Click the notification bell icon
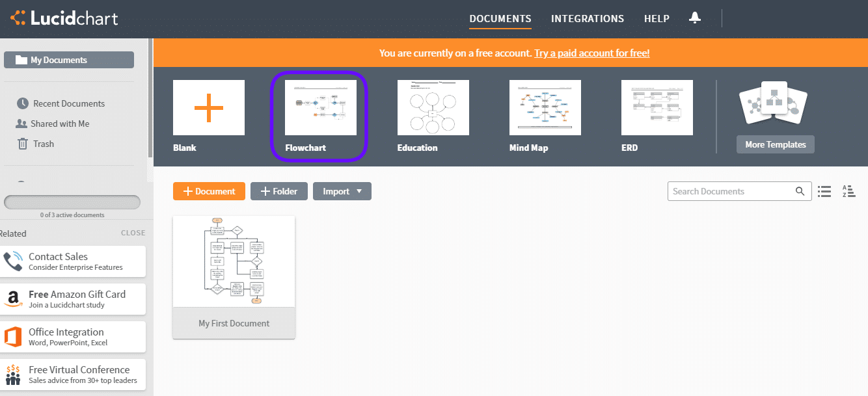This screenshot has height=396, width=868. tap(694, 18)
